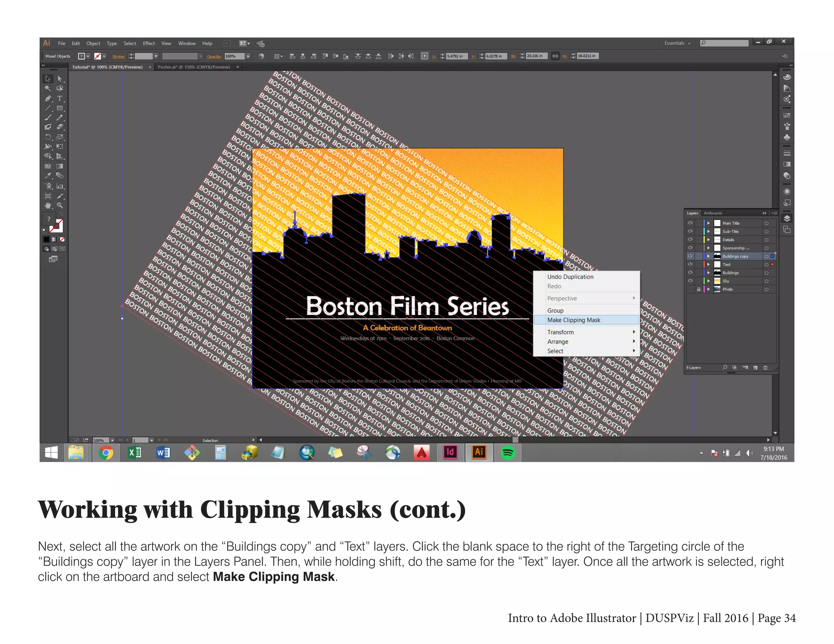Expand the Text layer
The image size is (834, 644).
pos(709,264)
